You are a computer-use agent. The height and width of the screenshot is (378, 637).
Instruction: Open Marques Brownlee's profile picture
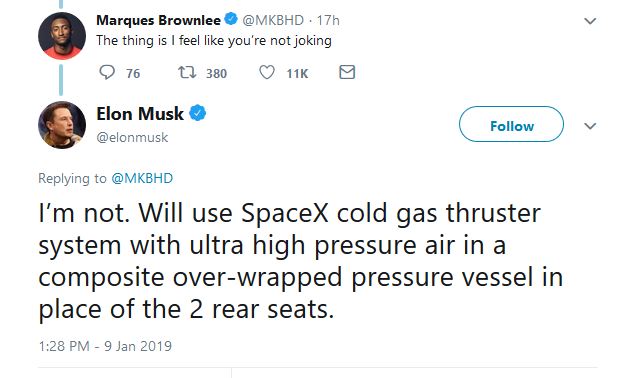pyautogui.click(x=62, y=36)
